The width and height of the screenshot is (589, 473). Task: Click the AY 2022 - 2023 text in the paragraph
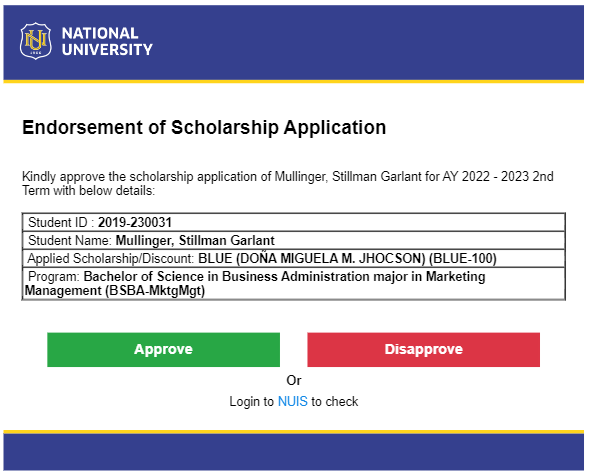pos(486,176)
